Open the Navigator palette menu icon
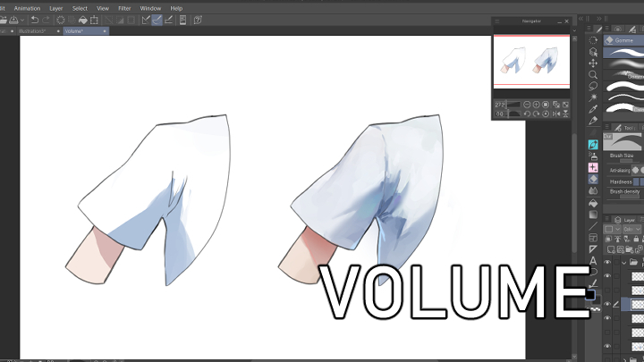Viewport: 644px width, 362px height. (x=497, y=21)
